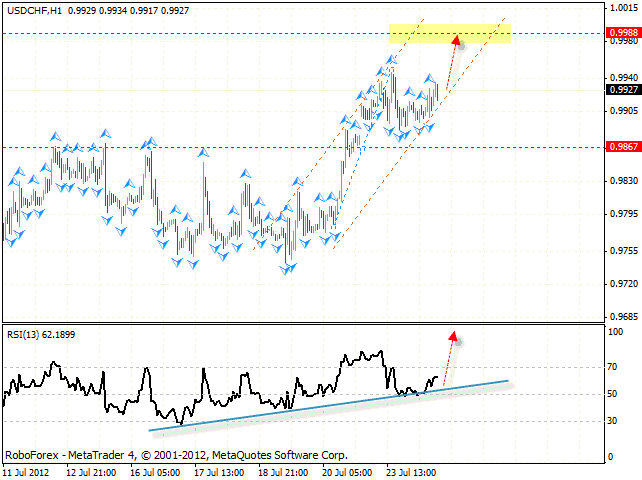This screenshot has width=642, height=480.
Task: Select the yellow target zone rectangle
Action: point(450,34)
